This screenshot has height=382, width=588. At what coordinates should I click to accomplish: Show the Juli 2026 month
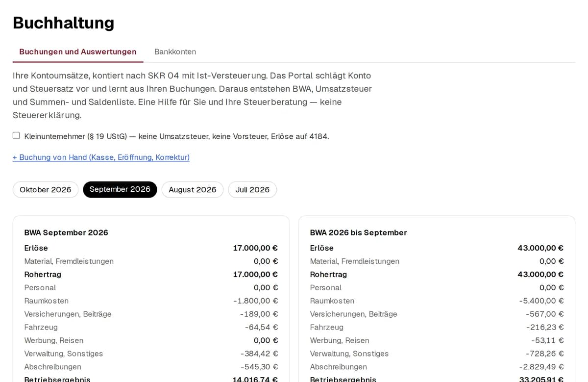252,190
